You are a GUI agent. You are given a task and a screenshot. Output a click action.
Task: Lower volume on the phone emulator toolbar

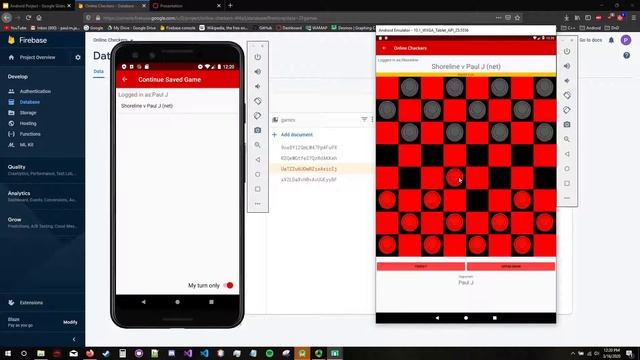tap(258, 87)
